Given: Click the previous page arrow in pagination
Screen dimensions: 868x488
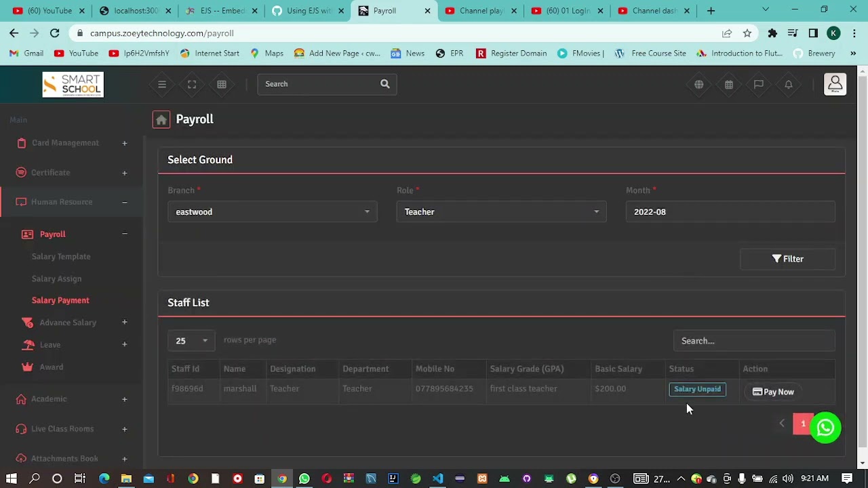Looking at the screenshot, I should coord(782,424).
